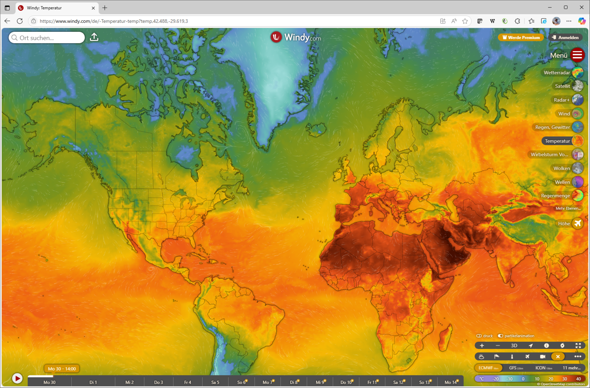590x388 pixels.
Task: Click the share upload icon beside search
Action: [x=94, y=37]
